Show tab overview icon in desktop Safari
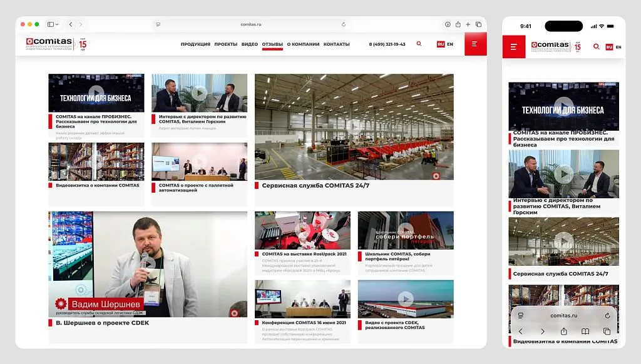The width and height of the screenshot is (641, 364). click(478, 24)
